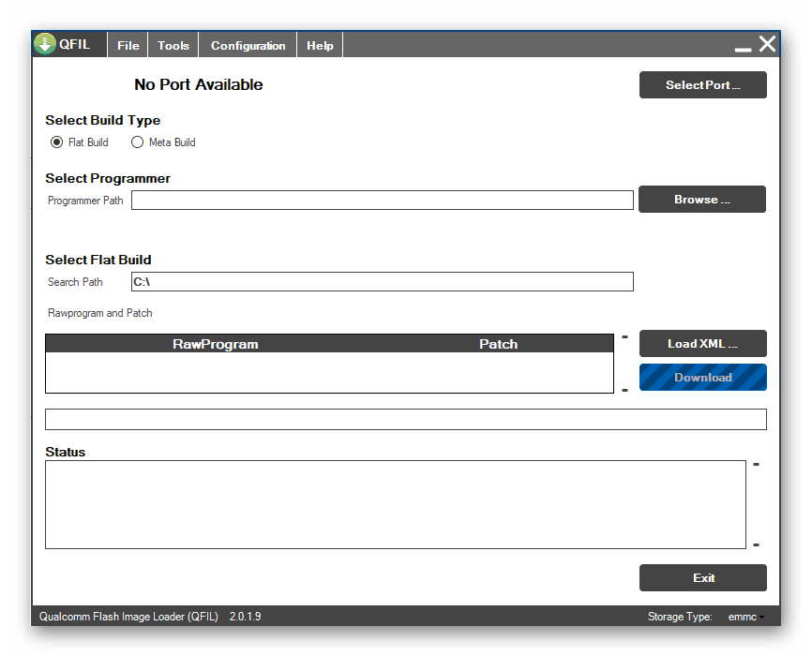Click the Select Port button

pos(702,85)
